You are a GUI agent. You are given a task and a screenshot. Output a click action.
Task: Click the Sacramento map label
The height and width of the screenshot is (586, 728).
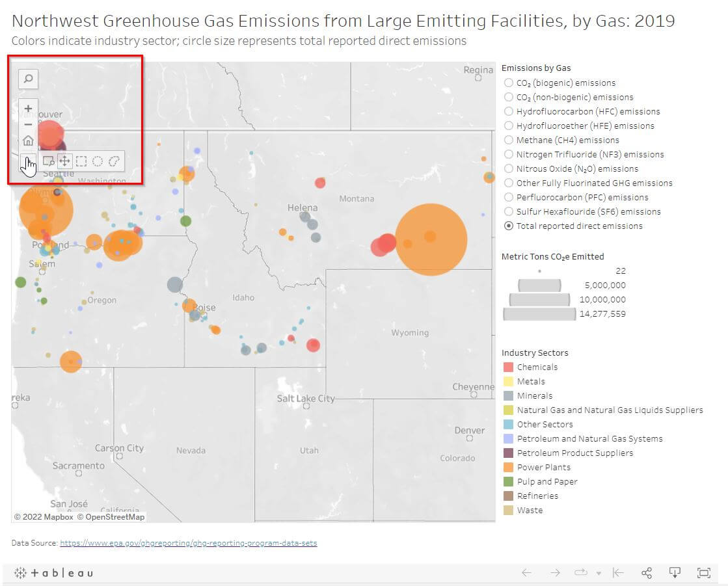click(79, 466)
